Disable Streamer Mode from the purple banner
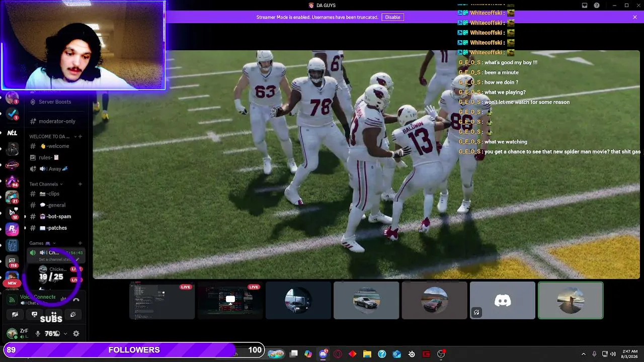The image size is (644, 362). point(392,17)
